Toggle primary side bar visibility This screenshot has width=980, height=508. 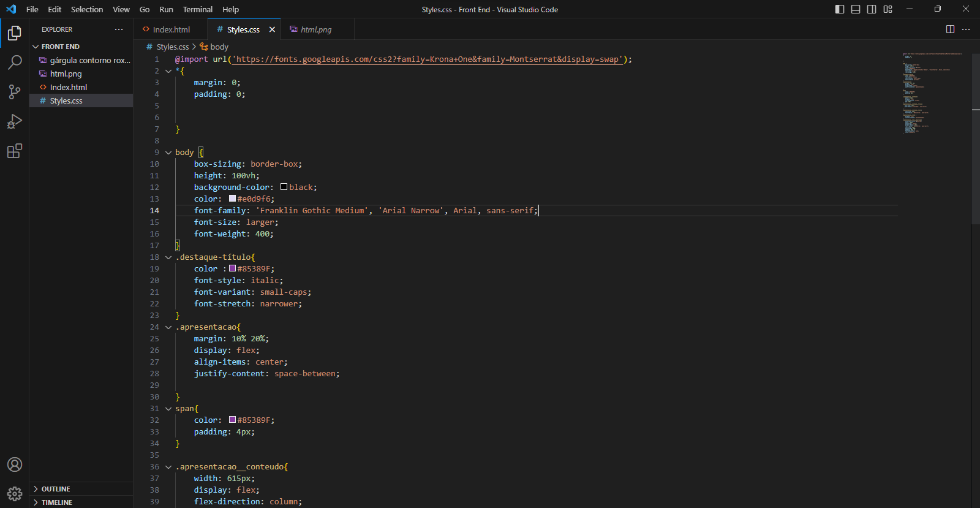840,9
